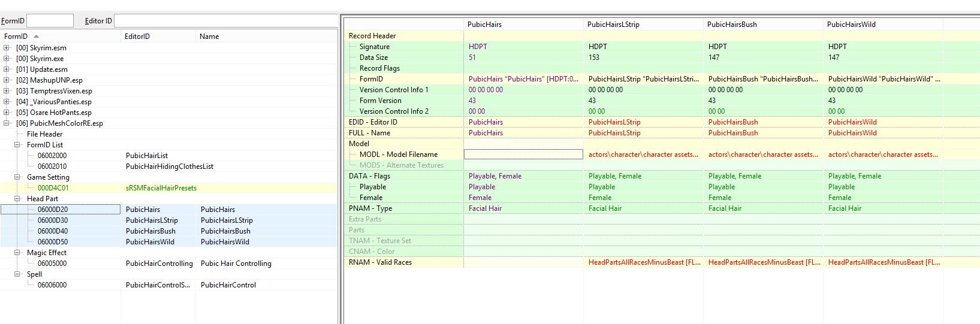The image size is (980, 324).
Task: Expand the [04] _VariousPanties.esp node
Action: point(7,102)
